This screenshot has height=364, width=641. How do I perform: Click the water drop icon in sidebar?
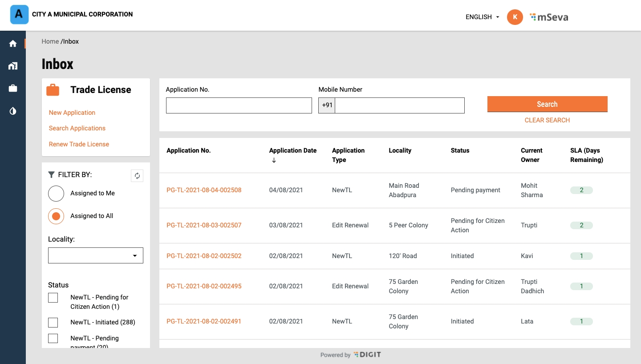point(13,111)
